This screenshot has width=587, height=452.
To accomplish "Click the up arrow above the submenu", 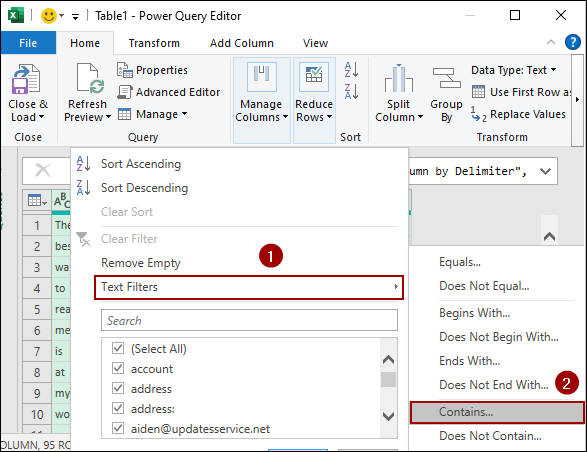I will 549,236.
